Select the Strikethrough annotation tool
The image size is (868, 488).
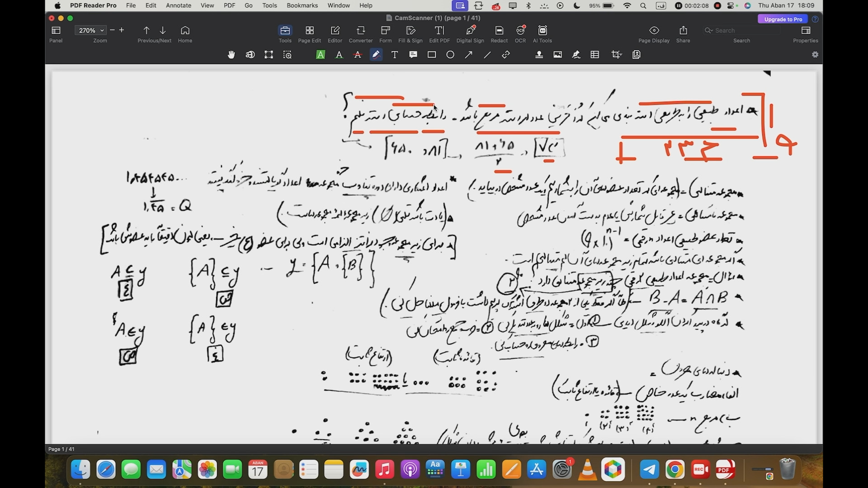coord(358,55)
